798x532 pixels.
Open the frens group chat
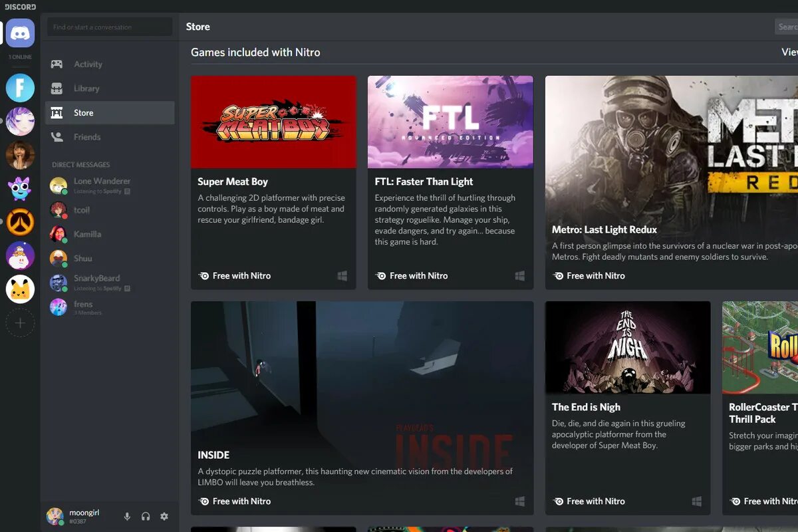110,307
